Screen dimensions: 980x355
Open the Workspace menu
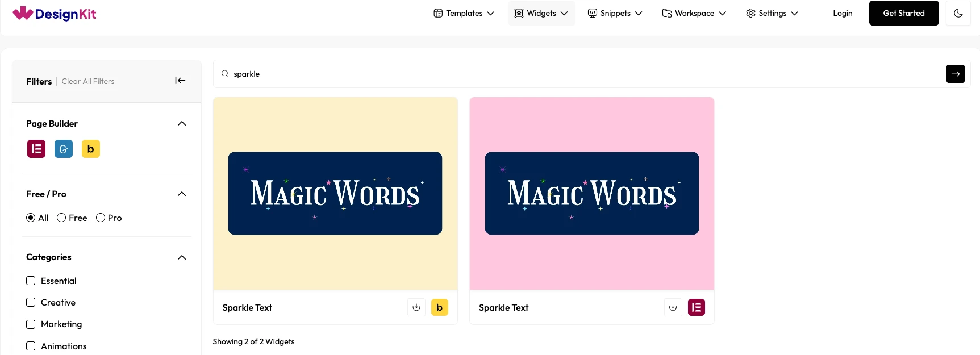[x=694, y=13]
